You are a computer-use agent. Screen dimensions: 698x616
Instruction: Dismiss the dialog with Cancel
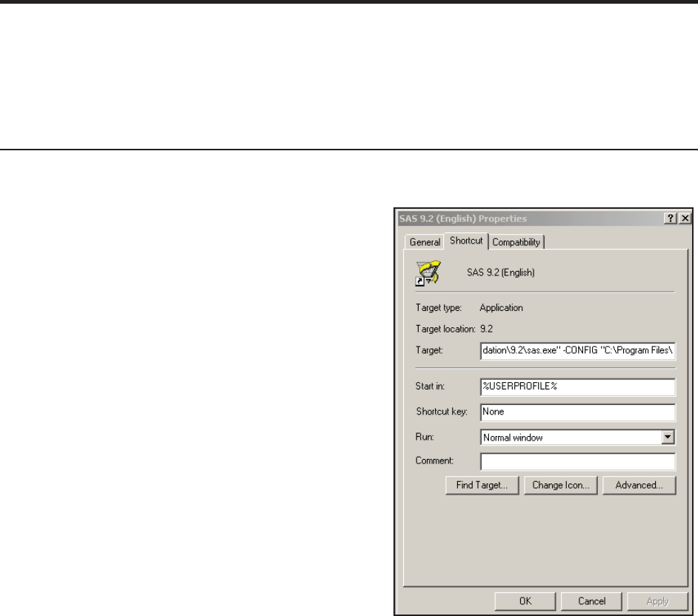(591, 601)
